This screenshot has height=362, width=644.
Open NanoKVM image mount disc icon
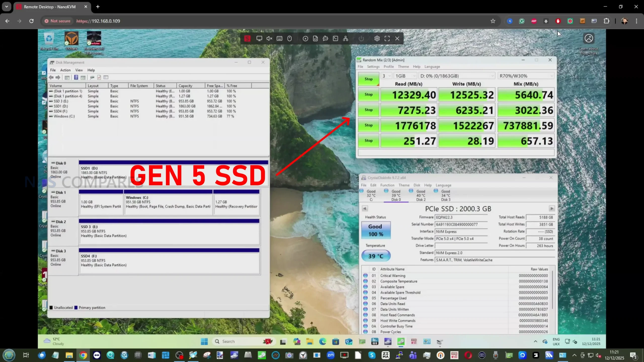pyautogui.click(x=305, y=38)
